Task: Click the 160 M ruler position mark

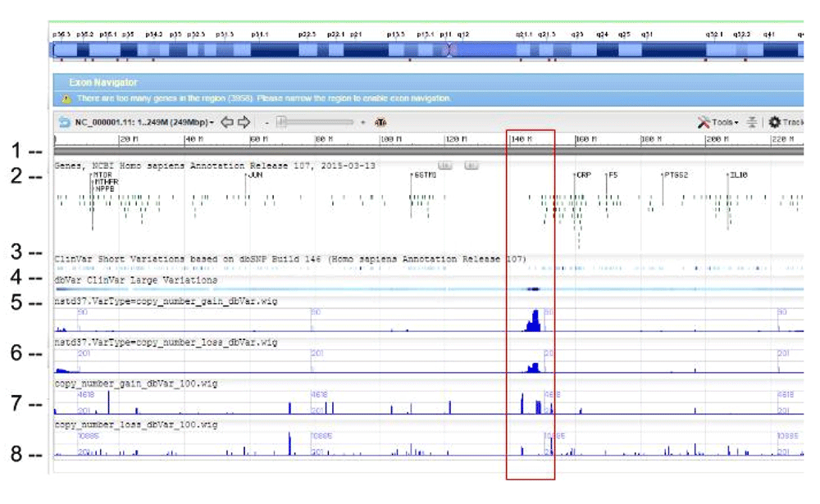Action: click(587, 139)
